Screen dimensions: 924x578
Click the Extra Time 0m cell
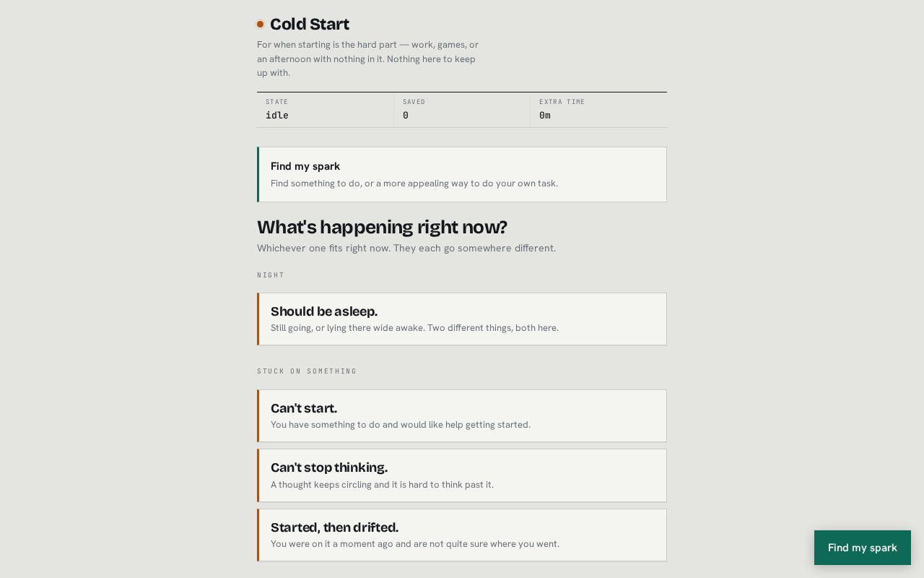pos(598,110)
